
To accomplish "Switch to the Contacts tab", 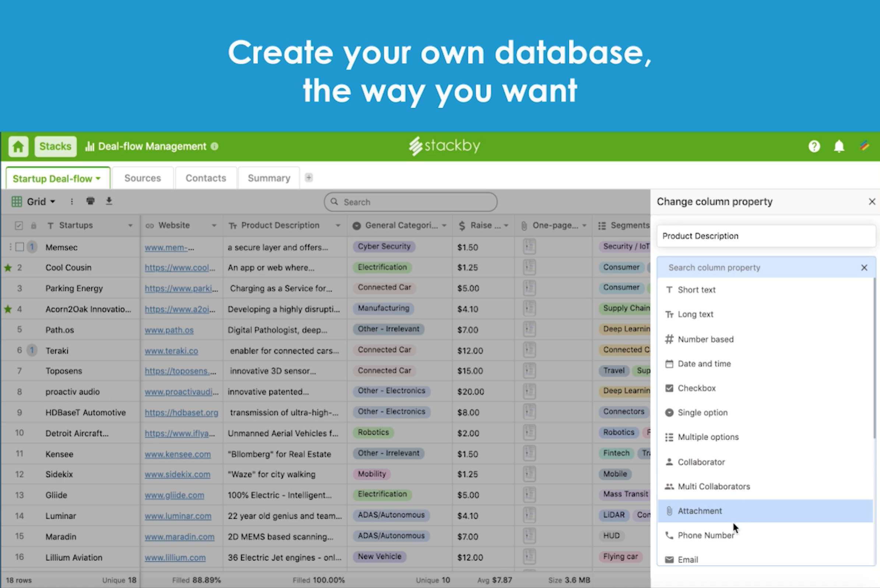I will click(206, 178).
